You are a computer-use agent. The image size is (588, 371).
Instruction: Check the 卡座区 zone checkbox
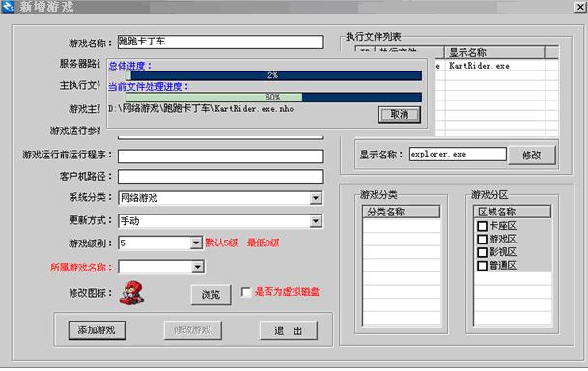click(482, 226)
